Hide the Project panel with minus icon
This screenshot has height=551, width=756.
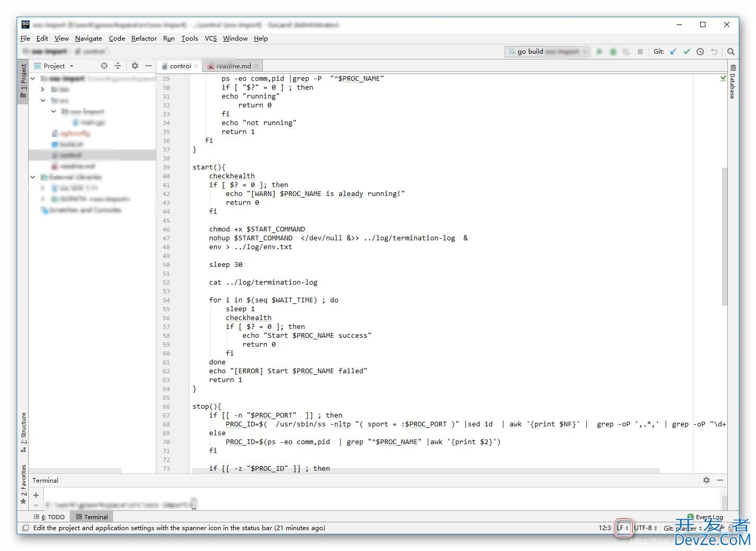pyautogui.click(x=149, y=66)
